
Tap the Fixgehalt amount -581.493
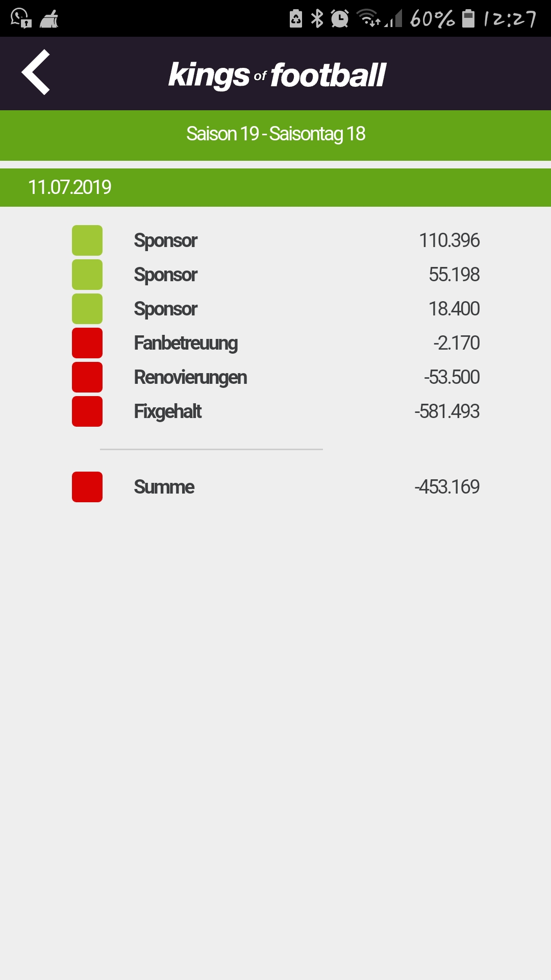447,411
